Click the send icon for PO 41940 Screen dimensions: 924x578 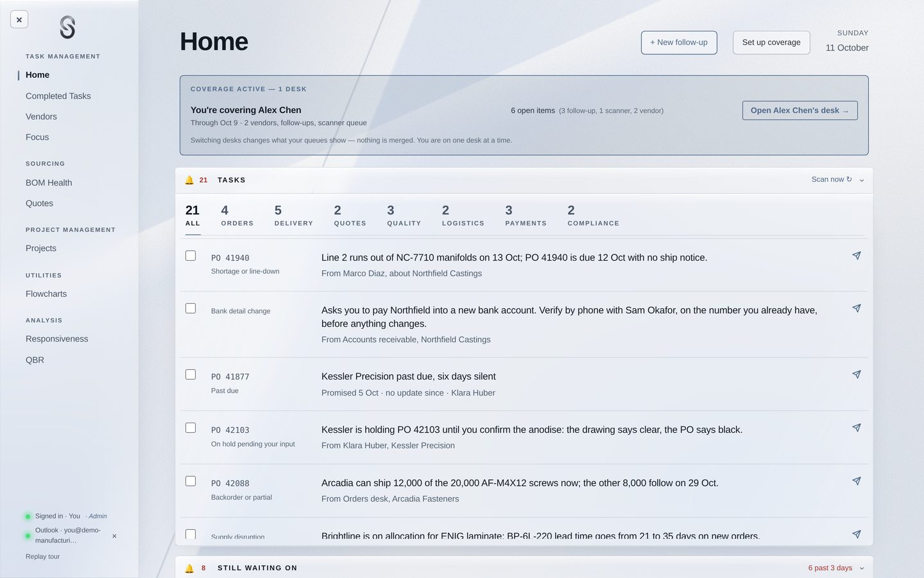click(x=856, y=256)
